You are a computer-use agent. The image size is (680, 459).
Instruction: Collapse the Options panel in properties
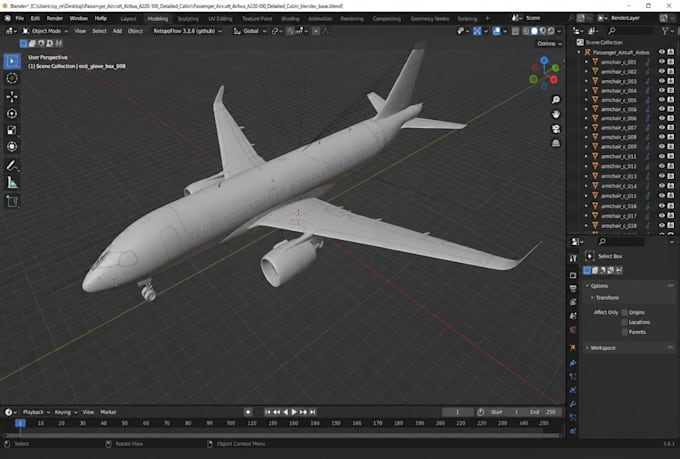click(x=587, y=286)
